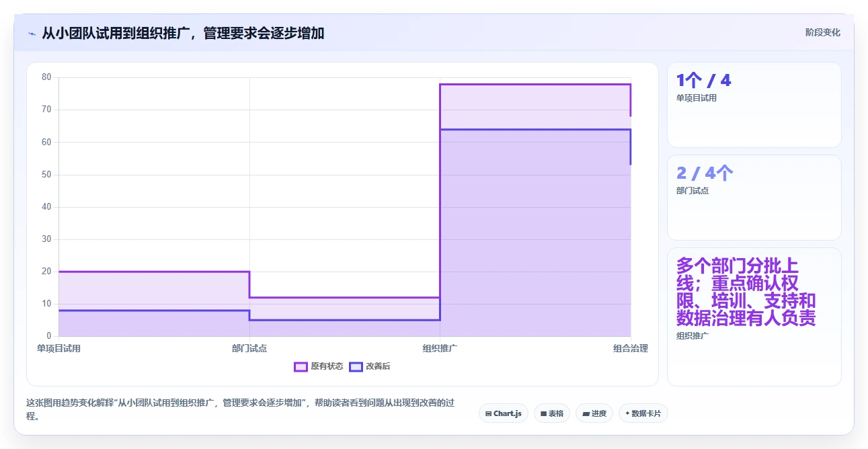Select the Chart.js tag chip
The height and width of the screenshot is (449, 868).
coord(504,413)
